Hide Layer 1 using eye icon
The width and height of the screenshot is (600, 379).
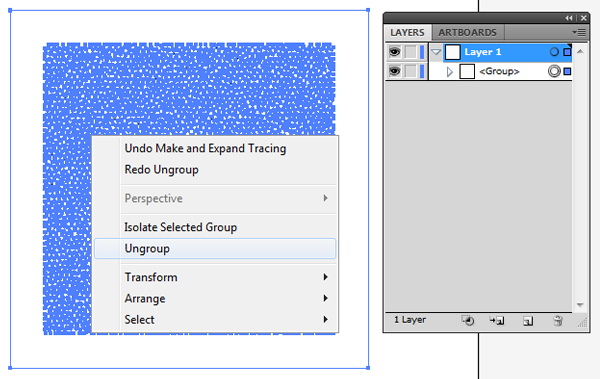(x=395, y=51)
